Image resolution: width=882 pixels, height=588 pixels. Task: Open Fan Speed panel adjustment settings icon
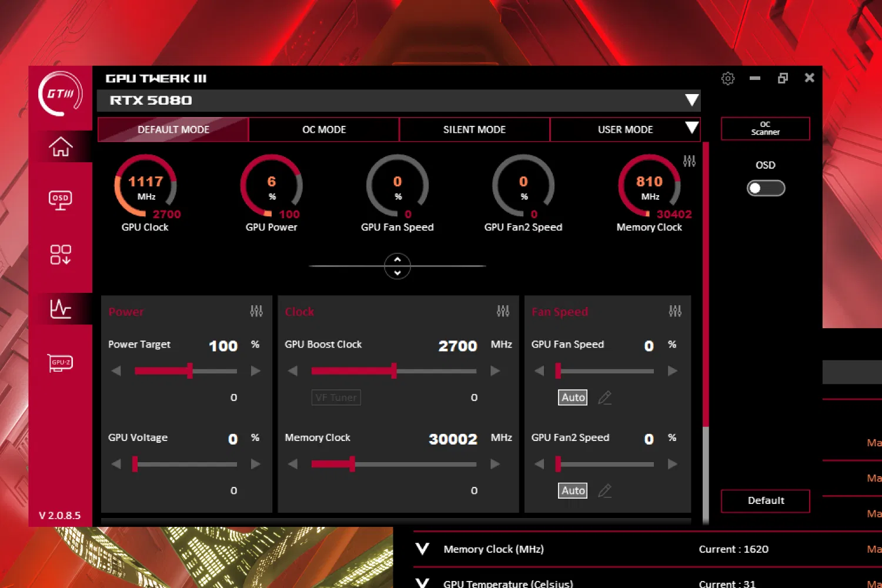tap(675, 311)
